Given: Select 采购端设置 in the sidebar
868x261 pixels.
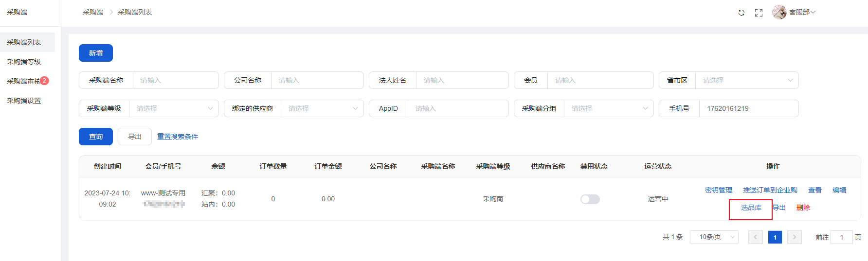Looking at the screenshot, I should pos(24,101).
